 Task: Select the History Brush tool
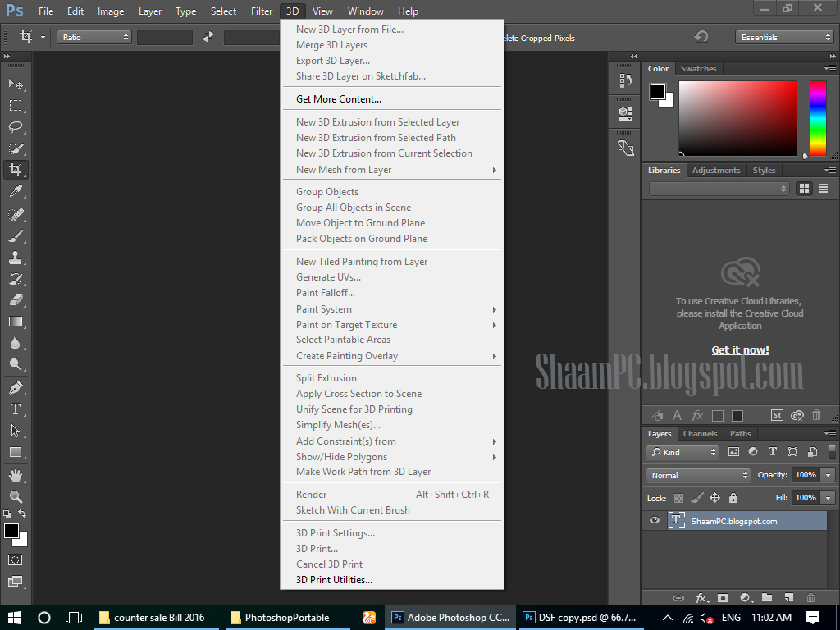(x=16, y=279)
